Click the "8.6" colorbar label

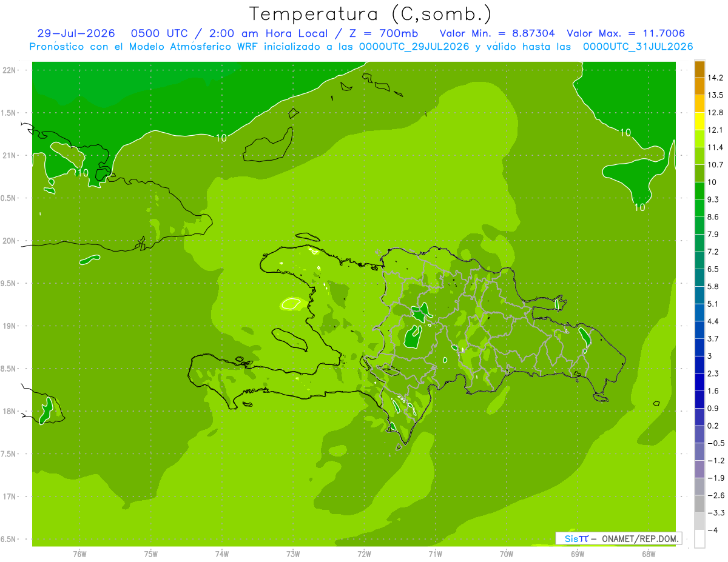[713, 217]
